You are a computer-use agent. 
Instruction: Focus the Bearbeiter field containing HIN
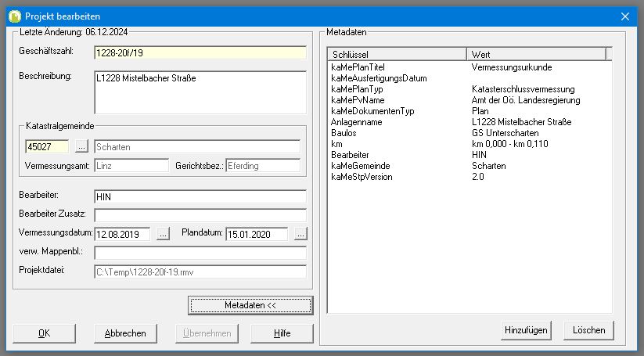tap(200, 196)
